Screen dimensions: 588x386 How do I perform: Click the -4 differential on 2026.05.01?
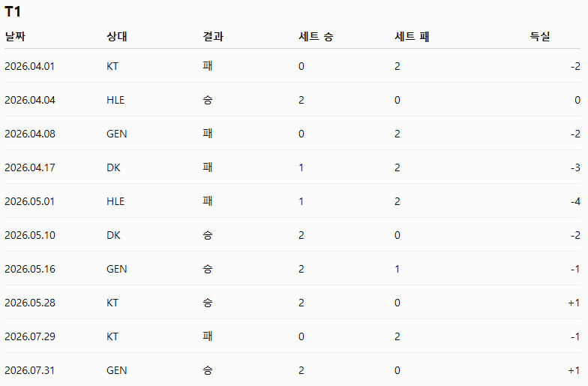click(575, 201)
